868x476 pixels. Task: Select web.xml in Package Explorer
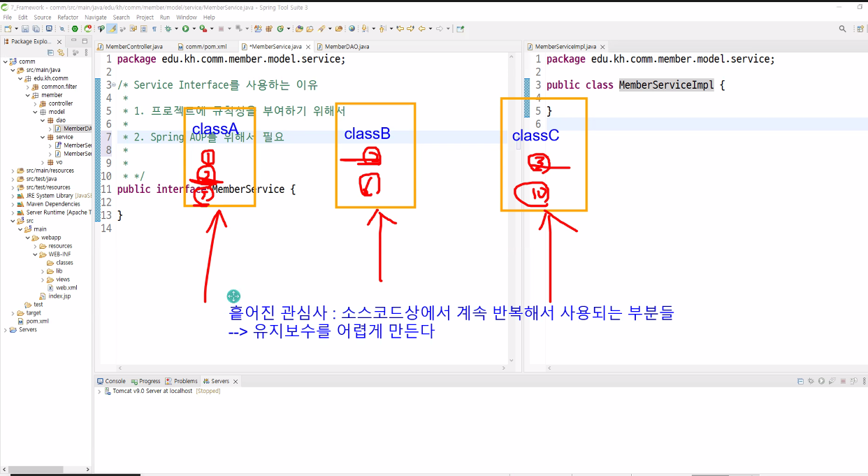pos(62,287)
